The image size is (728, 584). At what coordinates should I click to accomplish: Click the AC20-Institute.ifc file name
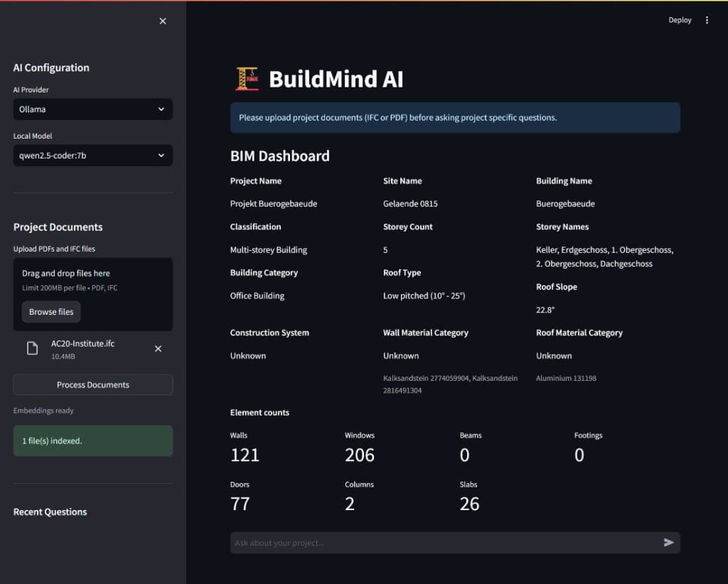tap(82, 344)
